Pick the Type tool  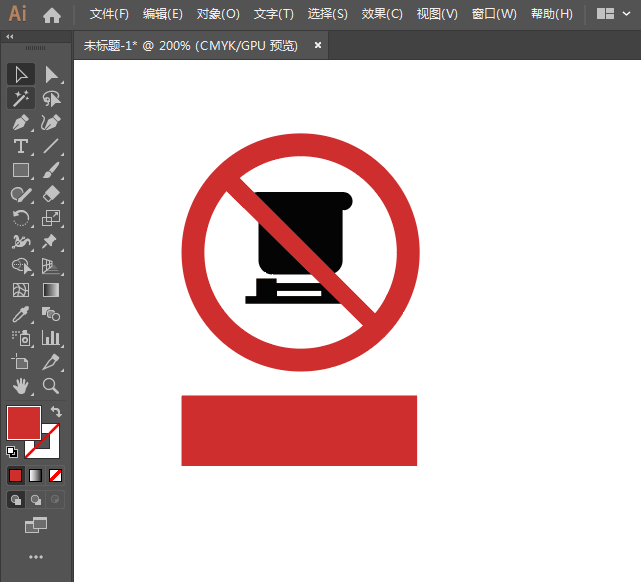point(21,147)
